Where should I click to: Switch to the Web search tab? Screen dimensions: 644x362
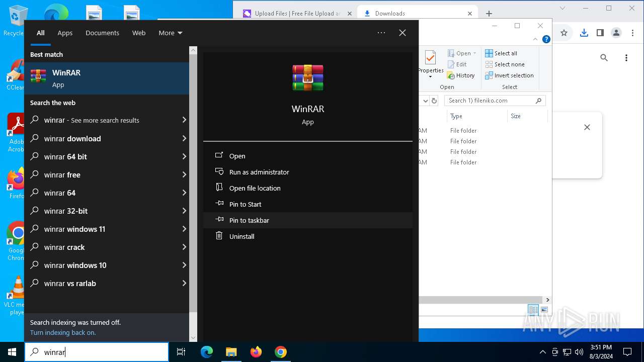pyautogui.click(x=139, y=33)
